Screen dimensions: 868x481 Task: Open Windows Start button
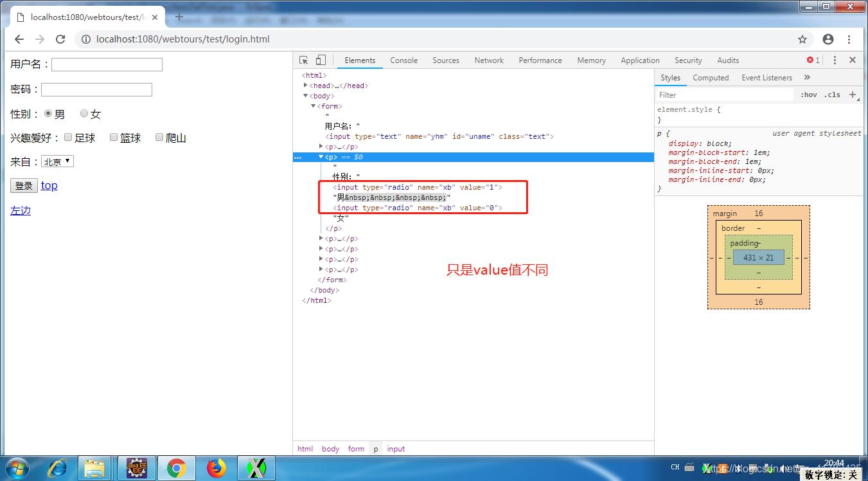tap(16, 468)
